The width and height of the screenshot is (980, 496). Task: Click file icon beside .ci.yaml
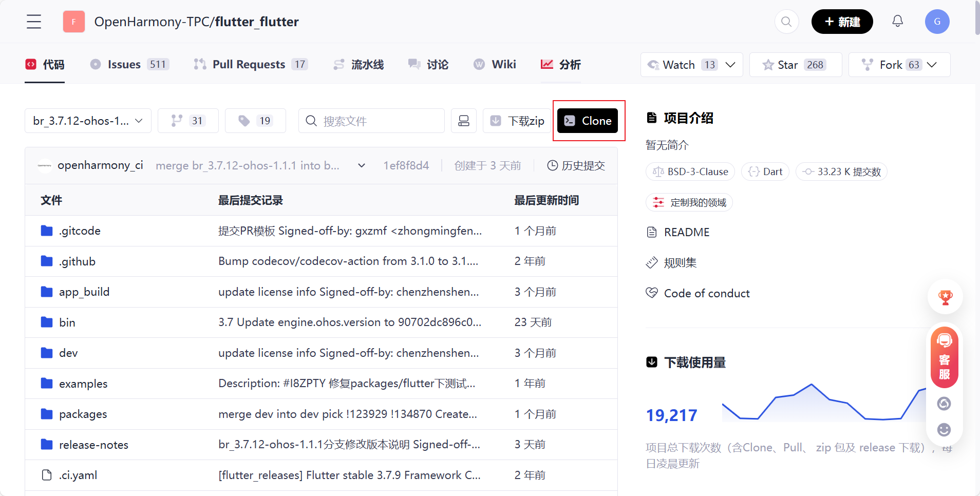pyautogui.click(x=47, y=475)
